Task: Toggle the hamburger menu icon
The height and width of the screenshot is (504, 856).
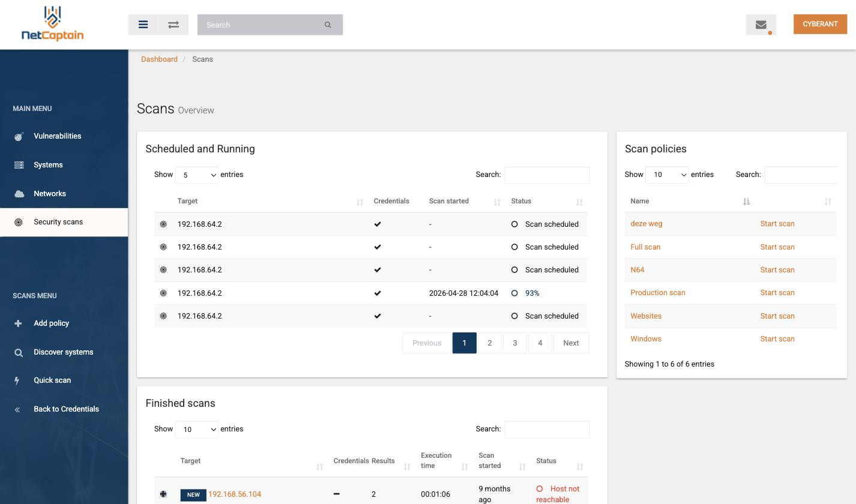Action: (x=143, y=25)
